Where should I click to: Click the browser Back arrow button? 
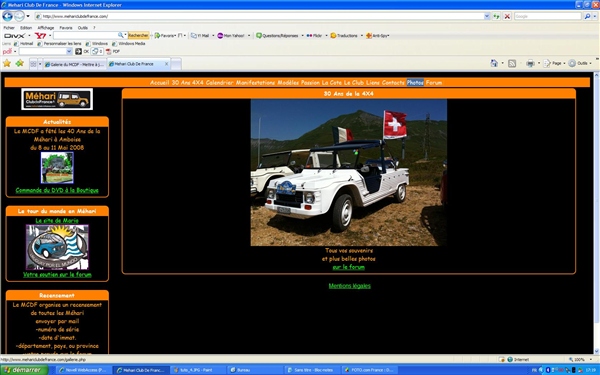[x=7, y=16]
